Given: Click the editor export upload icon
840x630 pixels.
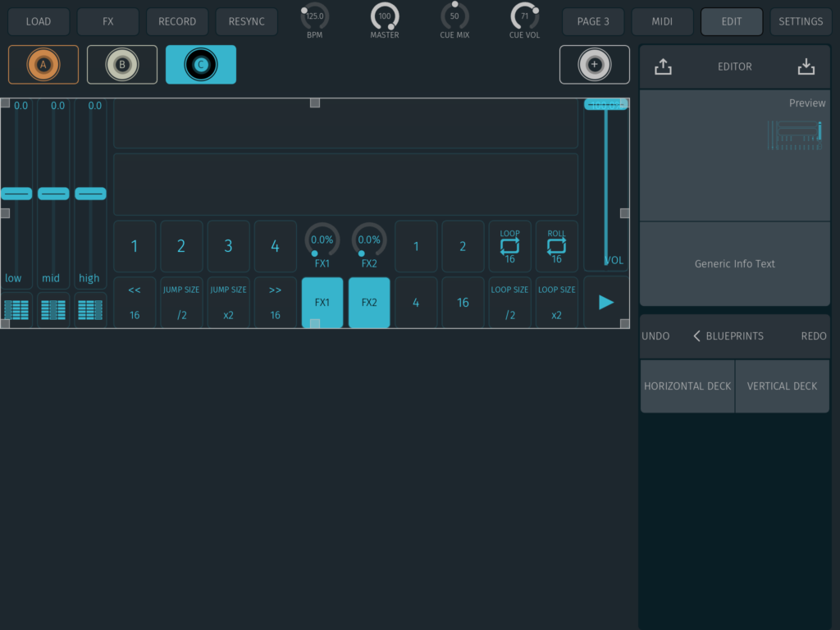Looking at the screenshot, I should coord(663,67).
